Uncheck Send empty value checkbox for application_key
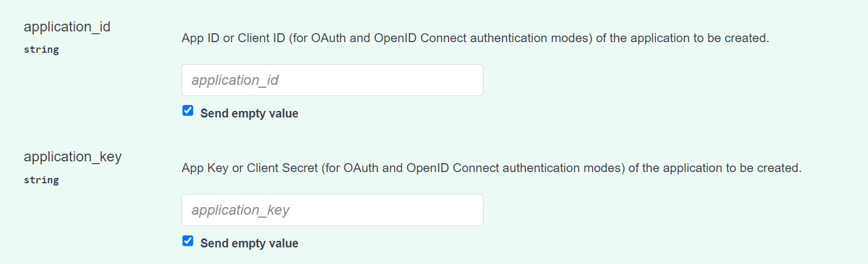The image size is (868, 264). [188, 241]
